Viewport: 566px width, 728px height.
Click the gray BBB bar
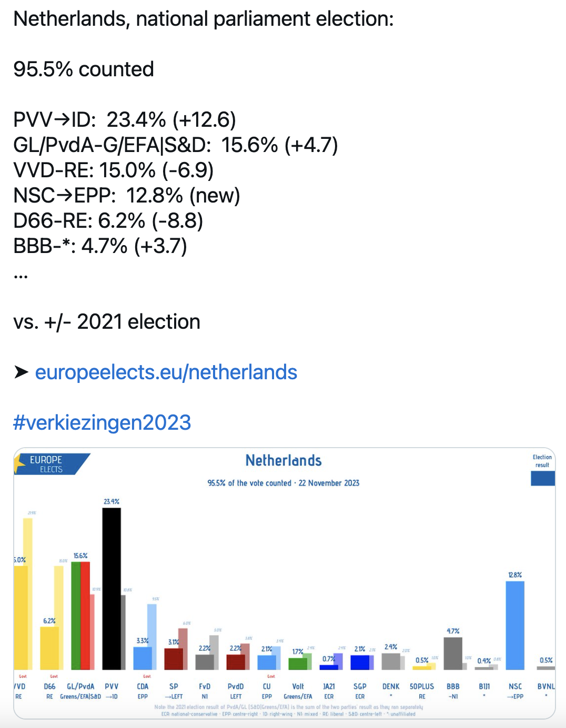pos(453,653)
